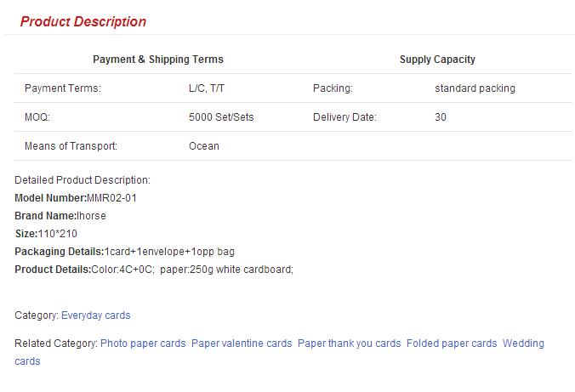Click the standard packing value
The height and width of the screenshot is (392, 575).
475,88
